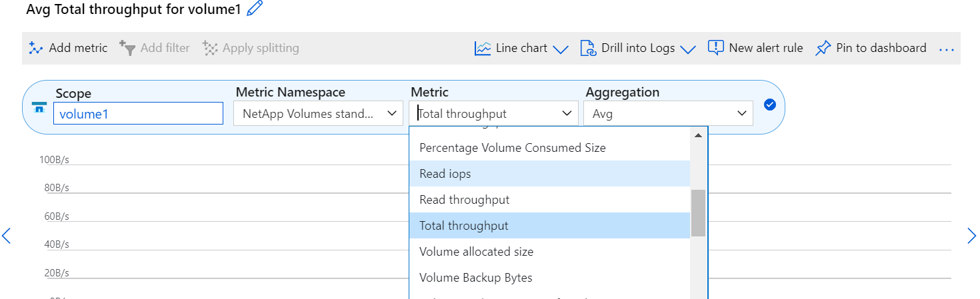Image resolution: width=980 pixels, height=299 pixels.
Task: Click the Pin to dashboard pin icon
Action: (823, 48)
